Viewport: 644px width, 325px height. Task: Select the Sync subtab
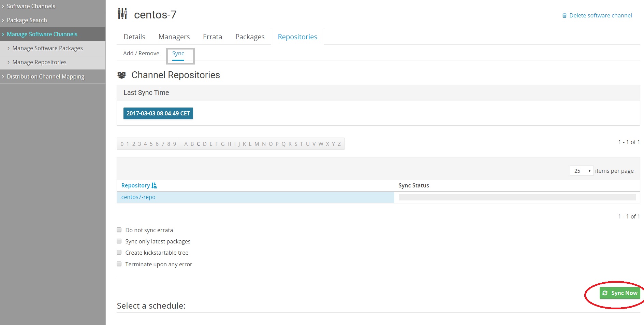178,53
